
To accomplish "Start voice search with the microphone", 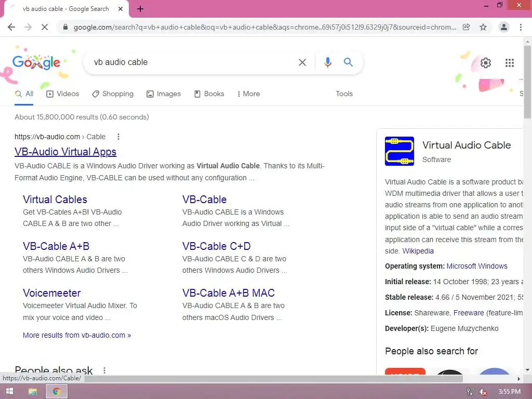I will pyautogui.click(x=327, y=62).
